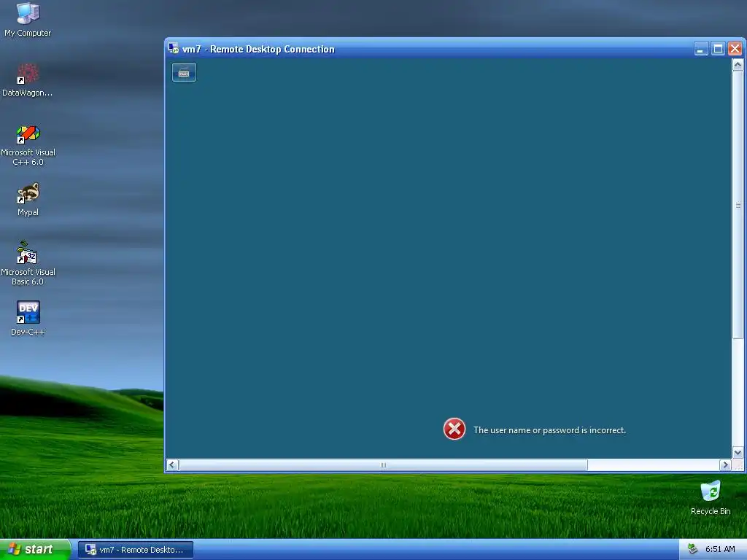This screenshot has height=560, width=747.
Task: Select Microsoft Visual Basic 6.0 shortcut
Action: click(28, 264)
